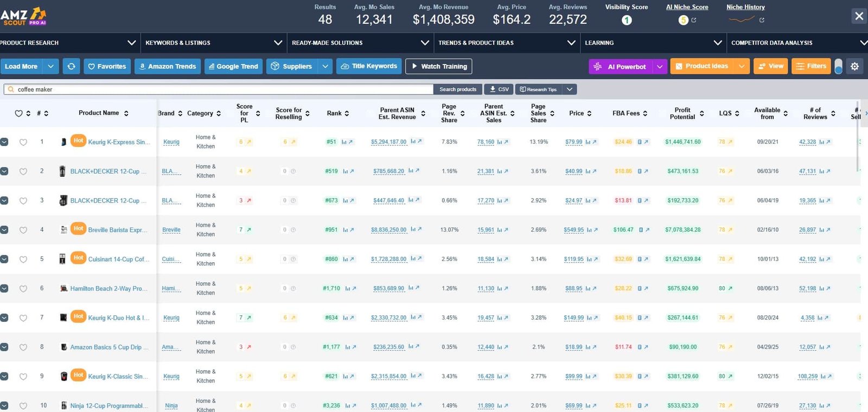Open FBA calculator icon next to $24.46
868x412 pixels.
pos(640,142)
